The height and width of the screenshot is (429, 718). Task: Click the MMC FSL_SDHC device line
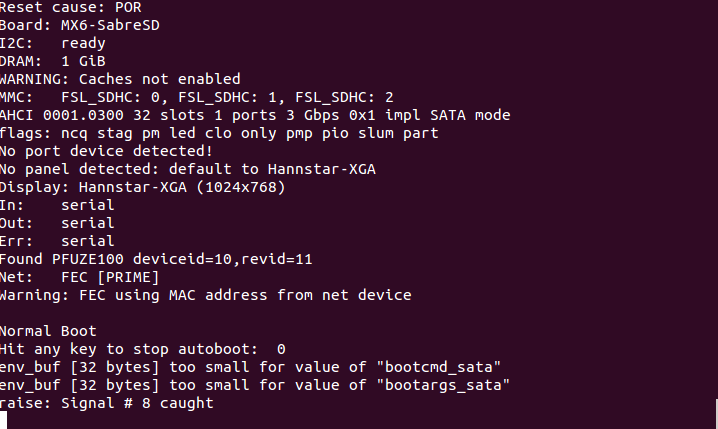196,97
